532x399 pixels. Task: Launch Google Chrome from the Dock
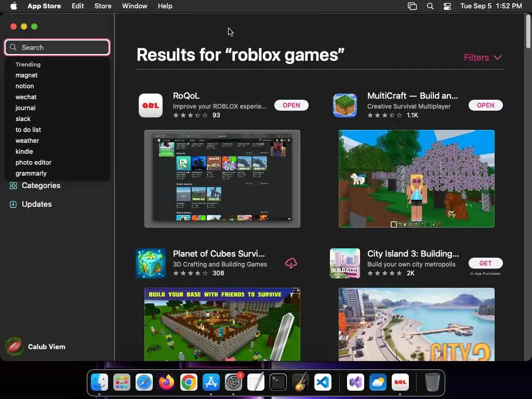pyautogui.click(x=189, y=382)
